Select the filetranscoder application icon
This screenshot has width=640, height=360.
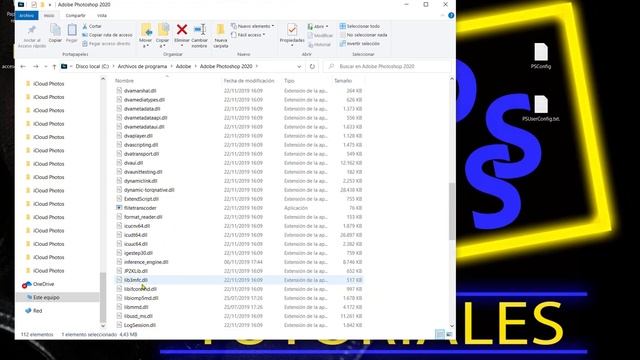click(119, 208)
